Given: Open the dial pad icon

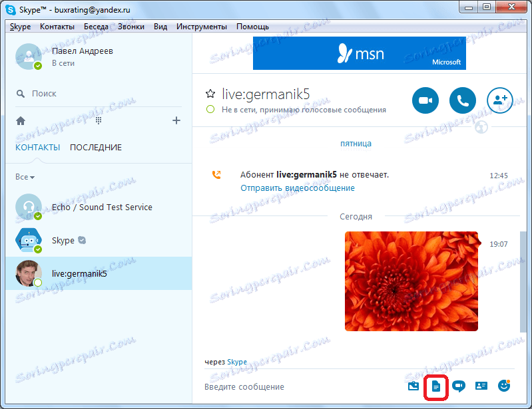Looking at the screenshot, I should point(99,120).
